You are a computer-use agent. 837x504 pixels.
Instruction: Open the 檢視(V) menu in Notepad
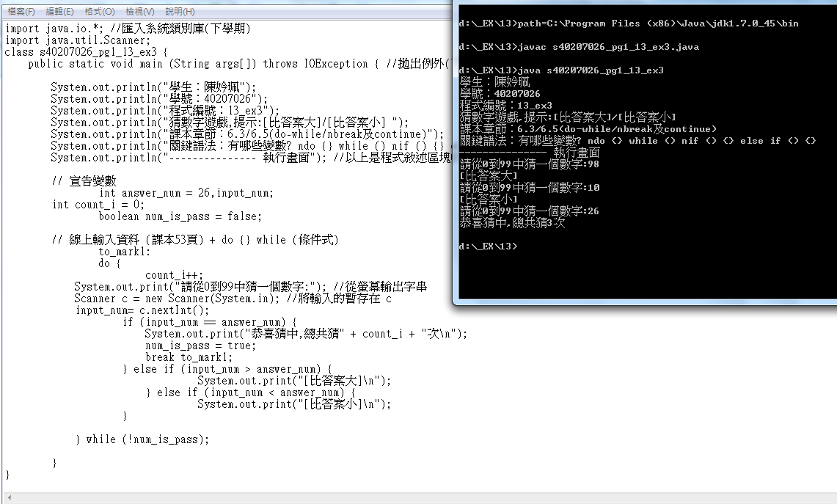tap(140, 11)
